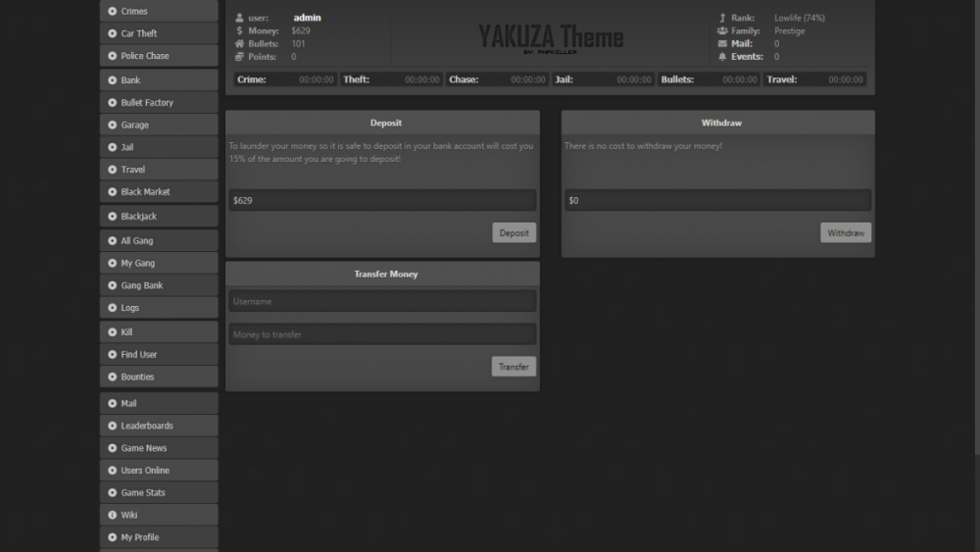The width and height of the screenshot is (980, 552).
Task: Click the Transfer button
Action: pos(514,367)
